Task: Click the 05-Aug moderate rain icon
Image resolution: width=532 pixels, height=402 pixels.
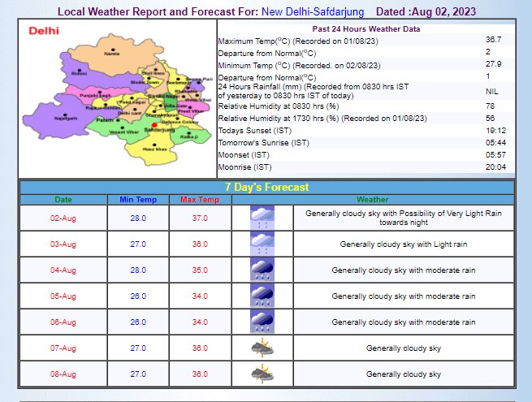Action: [262, 296]
